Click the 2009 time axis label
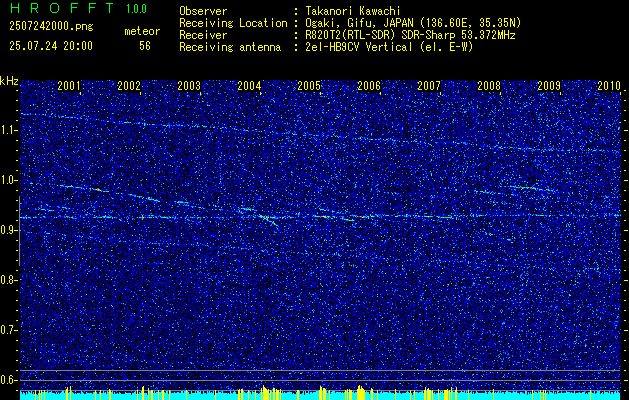Viewport: 629px width, 400px height. [549, 85]
